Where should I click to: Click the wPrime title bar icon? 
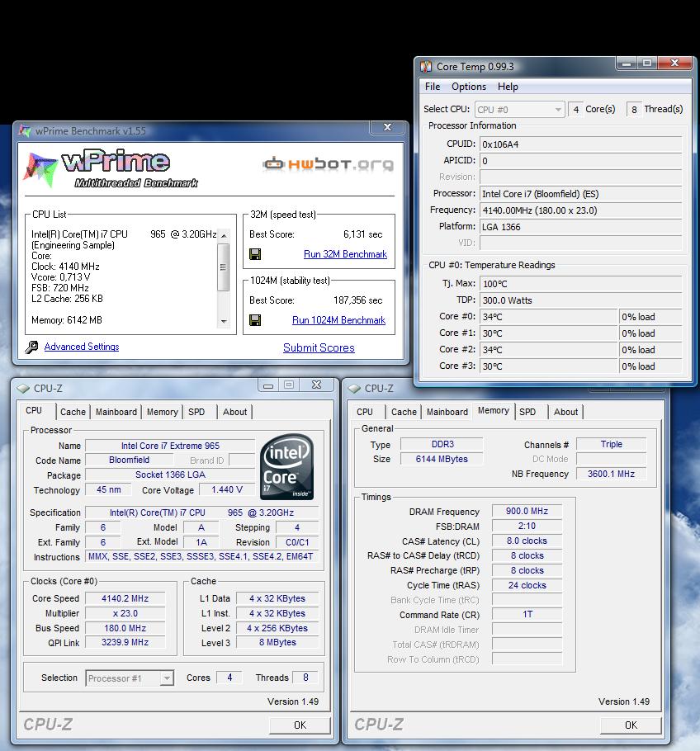pyautogui.click(x=25, y=130)
